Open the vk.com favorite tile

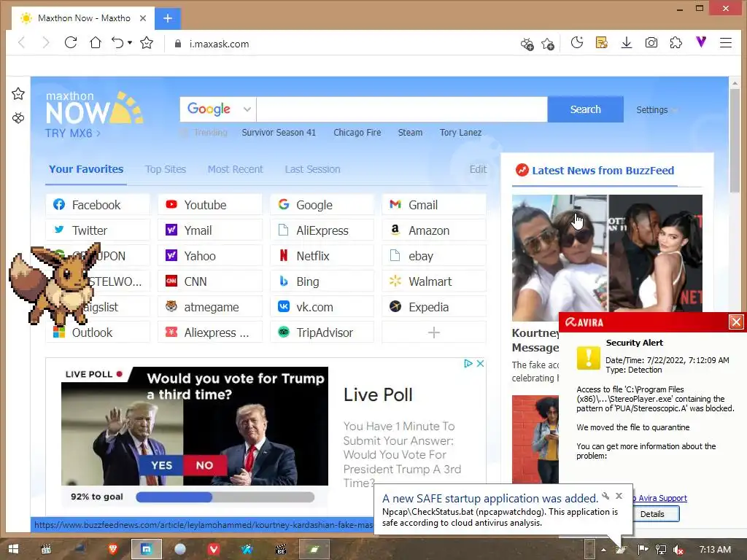pos(322,307)
